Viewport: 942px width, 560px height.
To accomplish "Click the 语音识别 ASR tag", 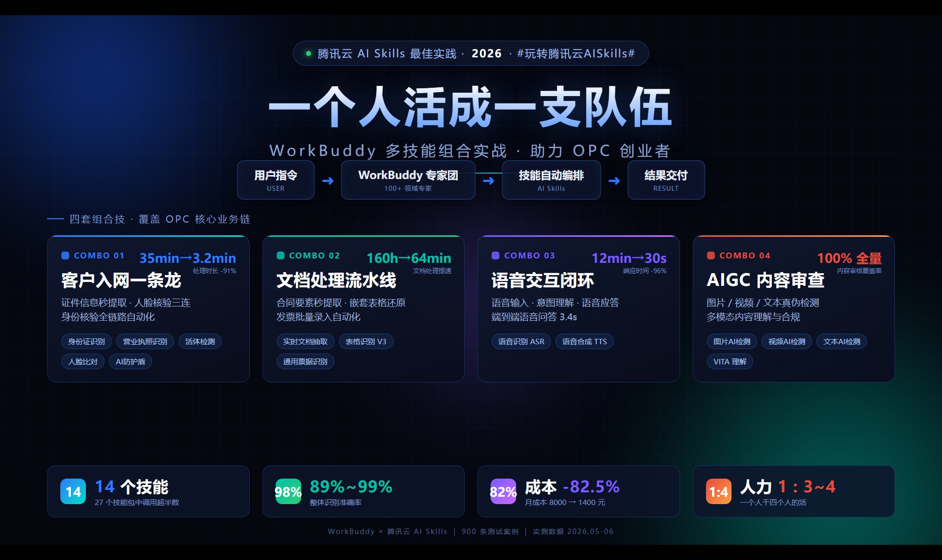I will 522,341.
